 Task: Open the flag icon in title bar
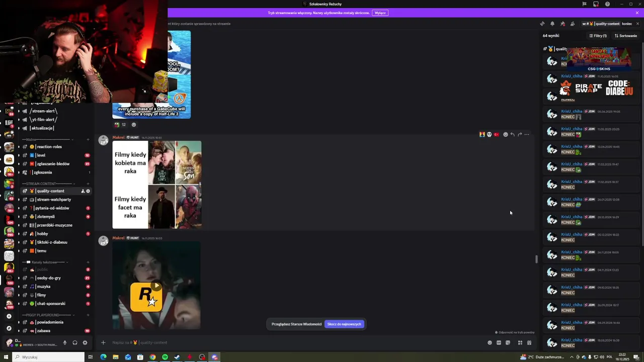click(584, 4)
